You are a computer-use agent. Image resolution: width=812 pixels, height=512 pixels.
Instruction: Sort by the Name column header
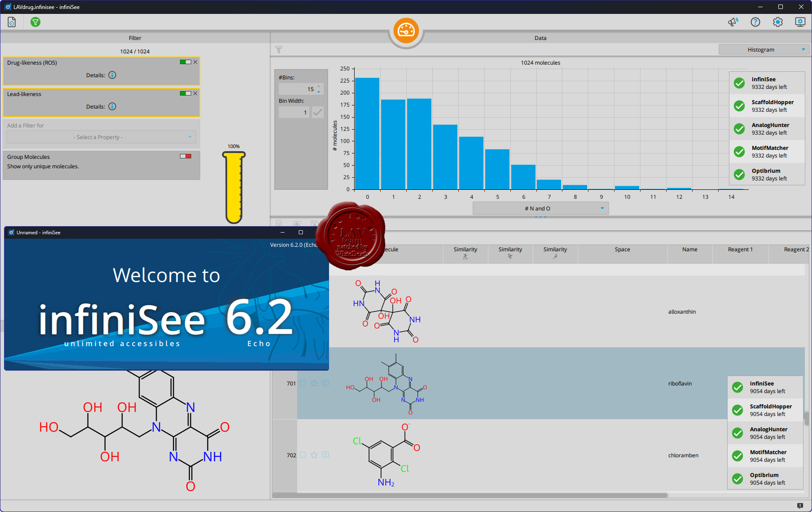pyautogui.click(x=689, y=254)
